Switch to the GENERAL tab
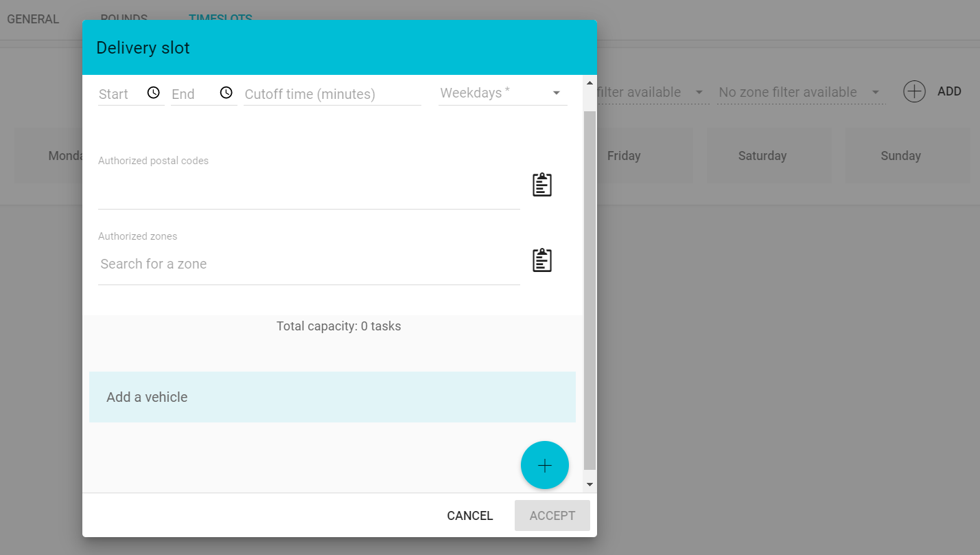 (33, 19)
